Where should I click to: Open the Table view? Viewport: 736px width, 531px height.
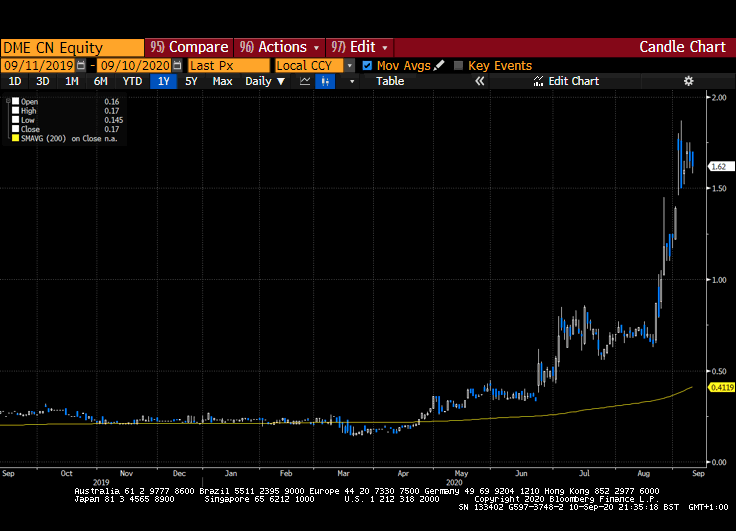390,81
